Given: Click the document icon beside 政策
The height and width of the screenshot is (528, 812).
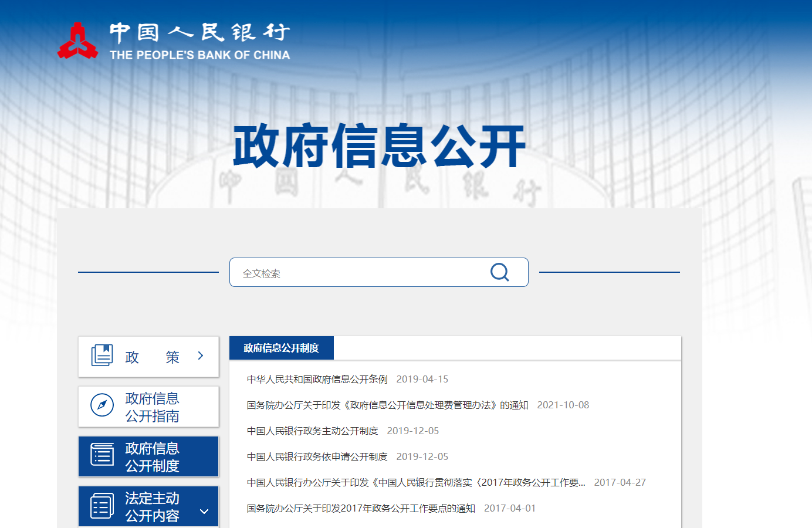Looking at the screenshot, I should tap(102, 356).
